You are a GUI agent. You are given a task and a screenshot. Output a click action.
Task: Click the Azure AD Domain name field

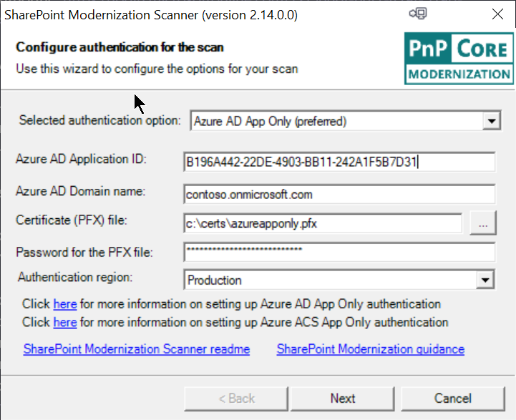coord(339,195)
